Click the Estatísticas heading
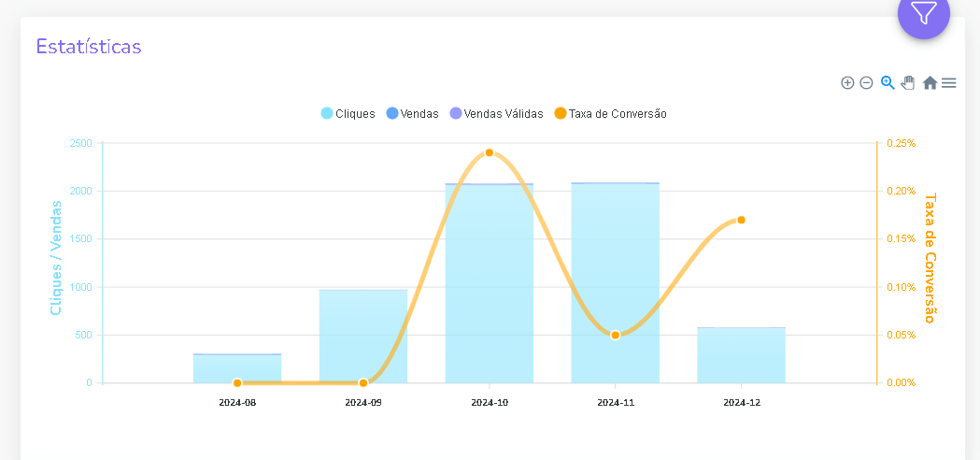Viewport: 980px width, 460px height. 89,46
